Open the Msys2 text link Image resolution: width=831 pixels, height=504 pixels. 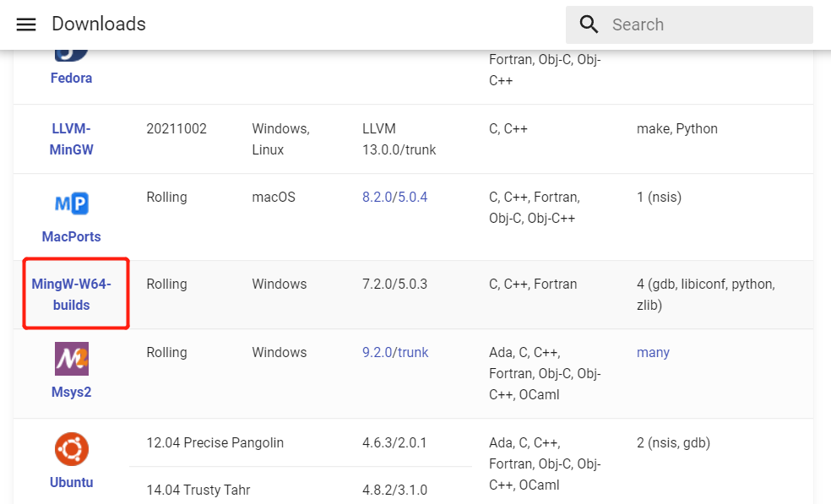[x=71, y=393]
